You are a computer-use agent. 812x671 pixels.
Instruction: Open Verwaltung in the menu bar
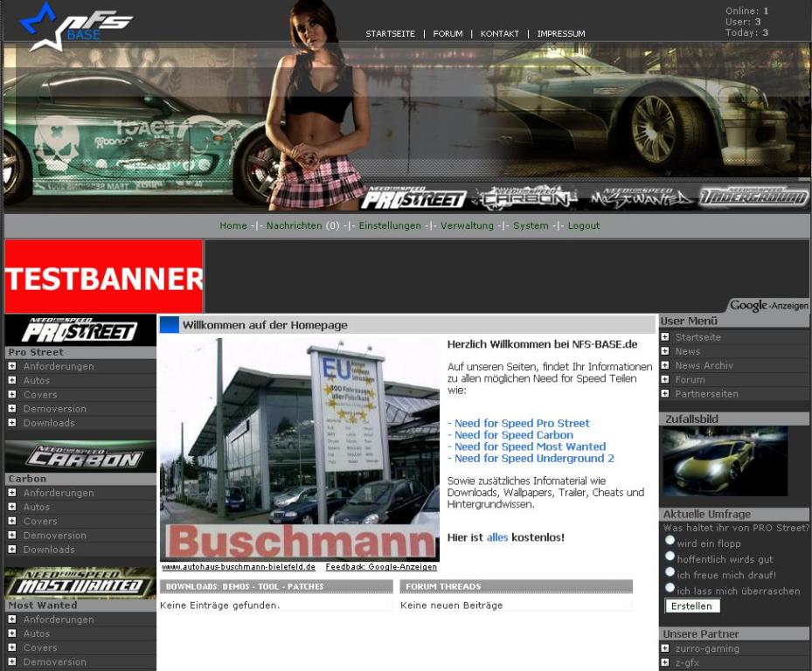[x=467, y=225]
